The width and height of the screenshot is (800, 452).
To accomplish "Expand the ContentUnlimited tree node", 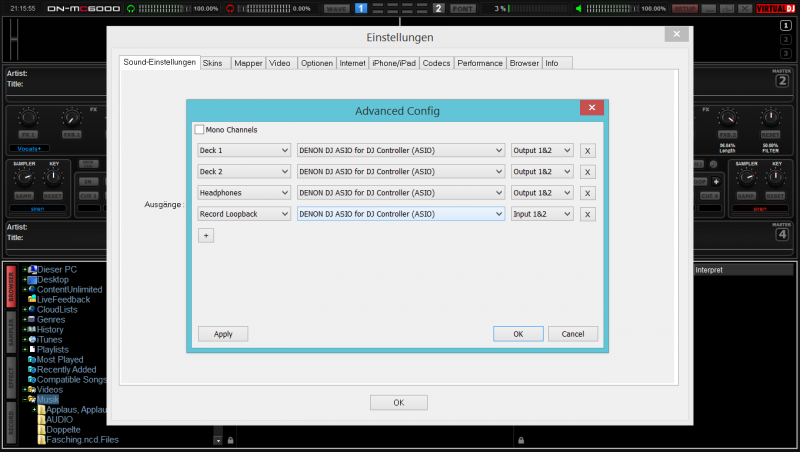I will (x=24, y=289).
